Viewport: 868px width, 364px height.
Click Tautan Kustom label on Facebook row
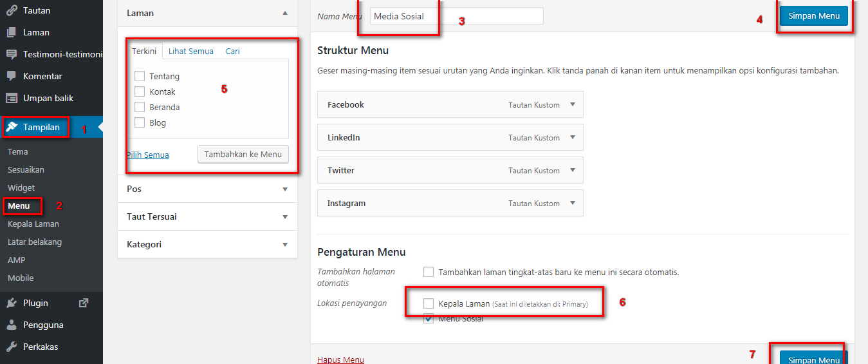534,104
